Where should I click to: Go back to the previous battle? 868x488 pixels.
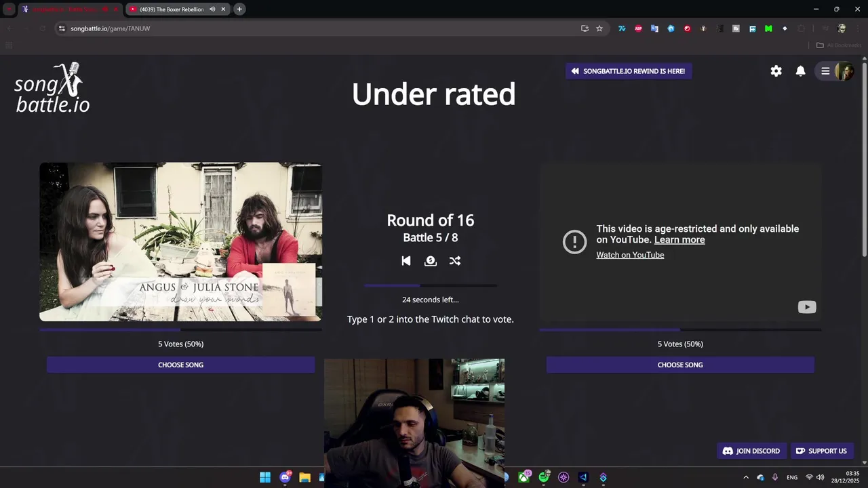406,261
